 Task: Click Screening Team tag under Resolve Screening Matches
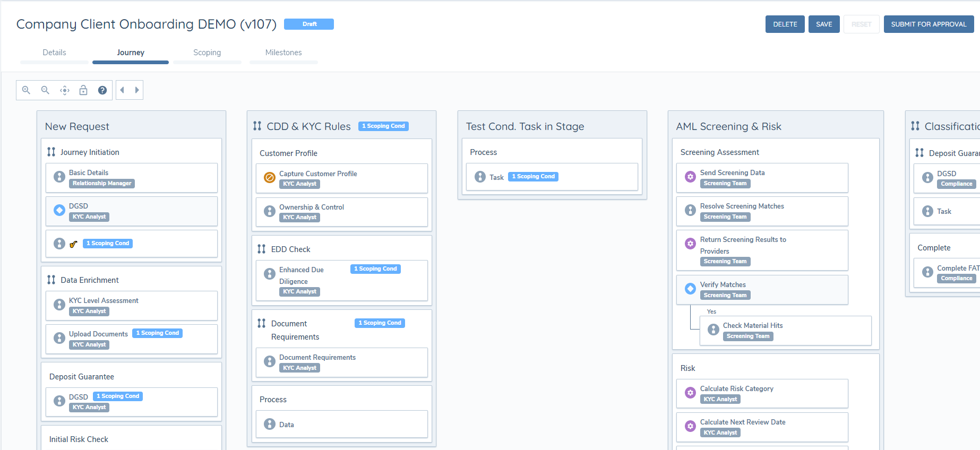725,217
